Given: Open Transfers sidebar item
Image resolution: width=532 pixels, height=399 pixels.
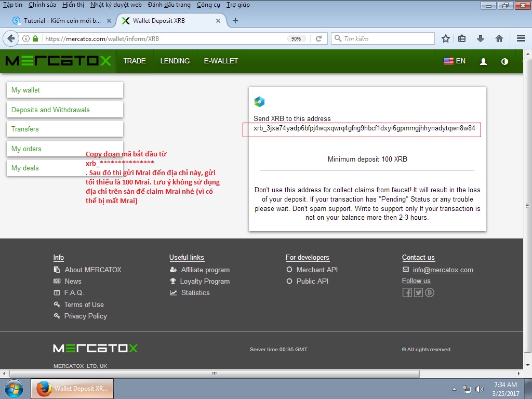Looking at the screenshot, I should click(65, 129).
